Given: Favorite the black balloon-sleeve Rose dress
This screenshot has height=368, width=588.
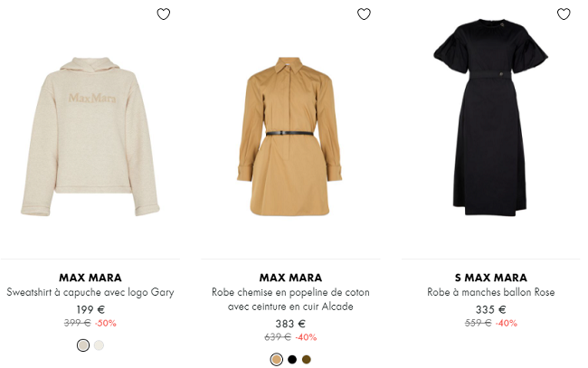Looking at the screenshot, I should (x=564, y=14).
